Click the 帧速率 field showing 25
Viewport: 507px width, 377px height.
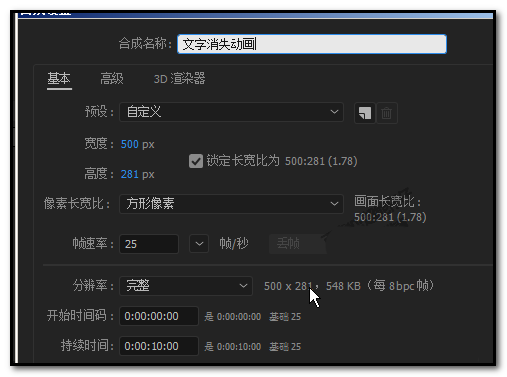(x=149, y=244)
